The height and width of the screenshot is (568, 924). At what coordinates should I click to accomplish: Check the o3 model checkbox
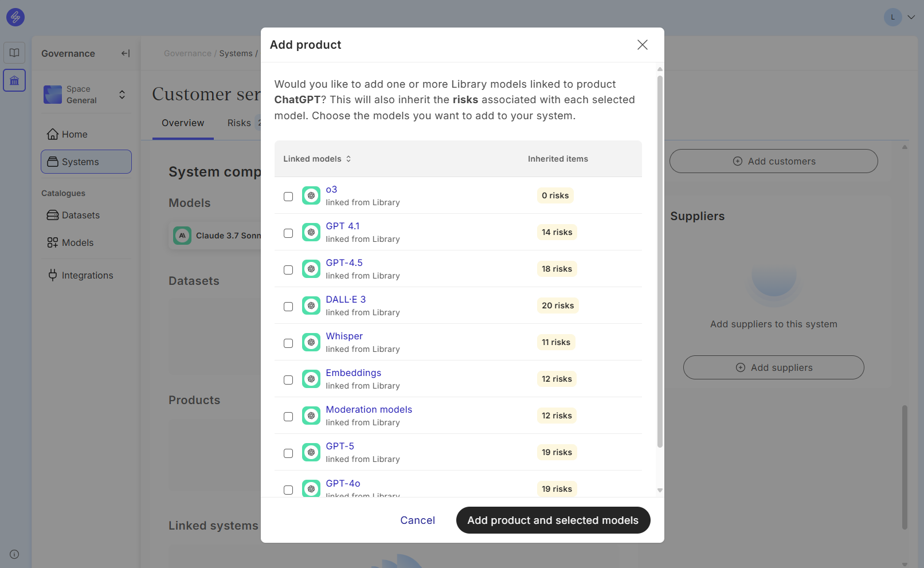(288, 197)
